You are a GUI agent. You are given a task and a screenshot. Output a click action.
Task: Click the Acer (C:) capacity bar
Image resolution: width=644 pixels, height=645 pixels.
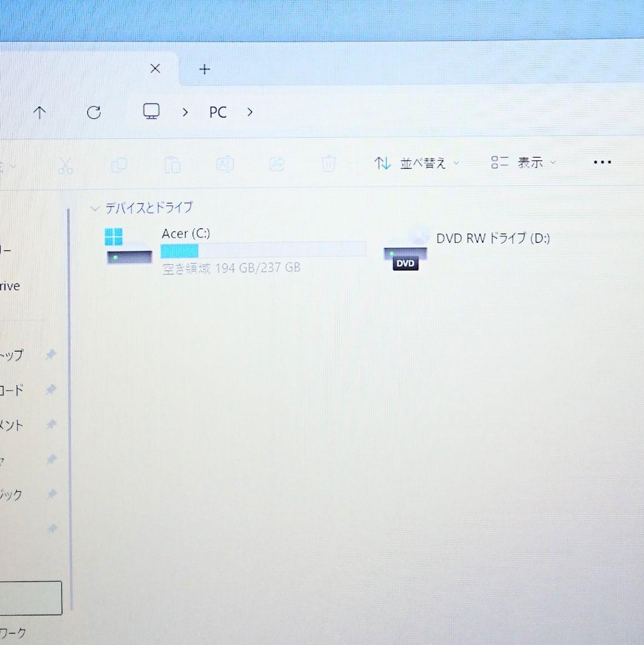click(263, 249)
